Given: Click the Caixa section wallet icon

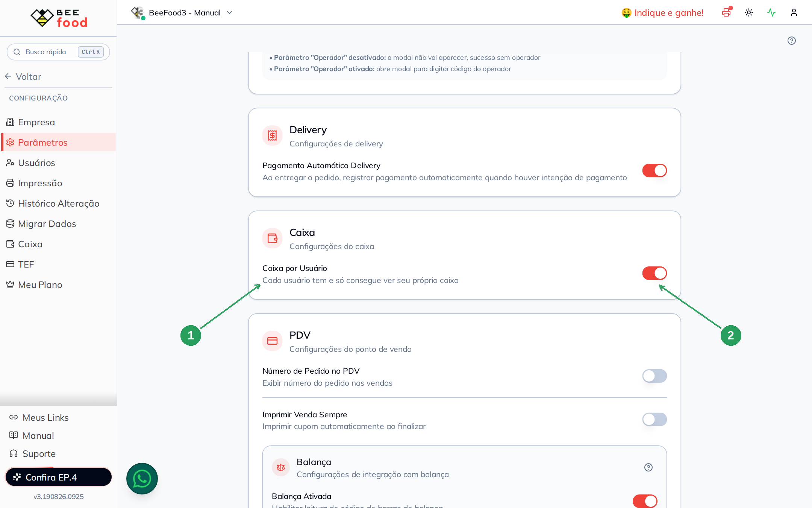Looking at the screenshot, I should pos(272,238).
